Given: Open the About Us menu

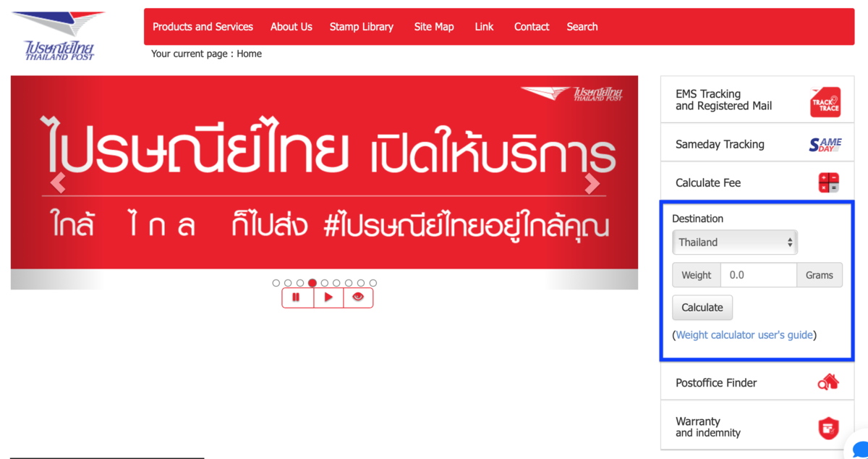Looking at the screenshot, I should pos(292,27).
